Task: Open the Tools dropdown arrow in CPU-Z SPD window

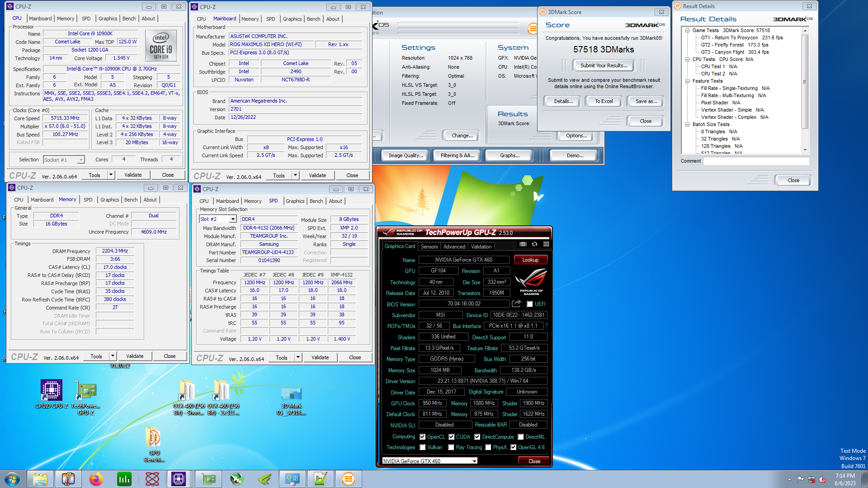Action: point(298,357)
